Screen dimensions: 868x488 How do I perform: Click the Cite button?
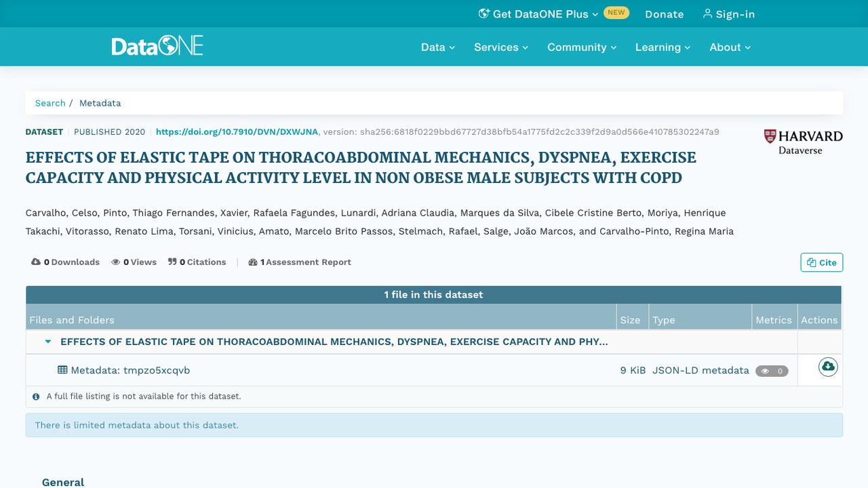[x=822, y=262]
